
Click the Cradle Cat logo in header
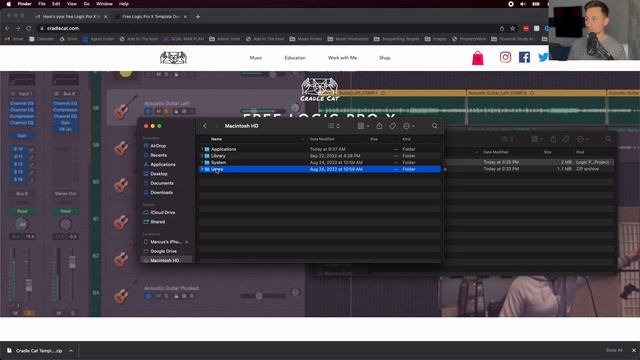coord(173,58)
